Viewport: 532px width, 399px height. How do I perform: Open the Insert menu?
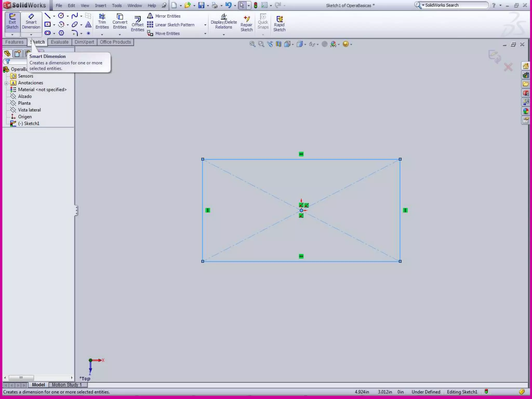(x=101, y=5)
